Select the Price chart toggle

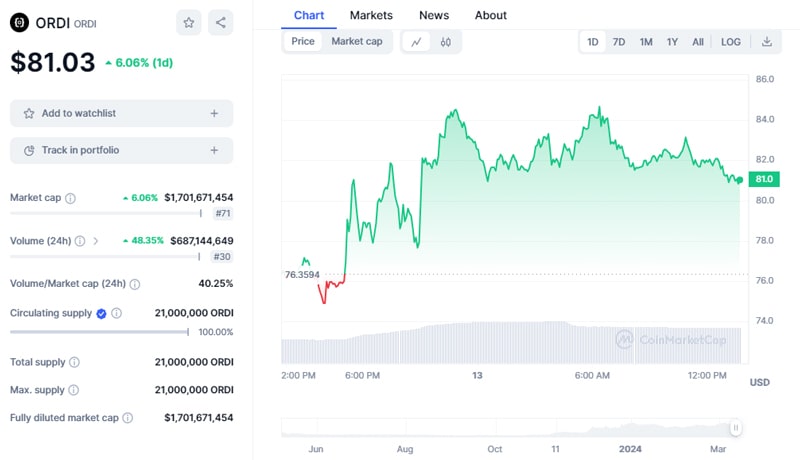pos(303,41)
